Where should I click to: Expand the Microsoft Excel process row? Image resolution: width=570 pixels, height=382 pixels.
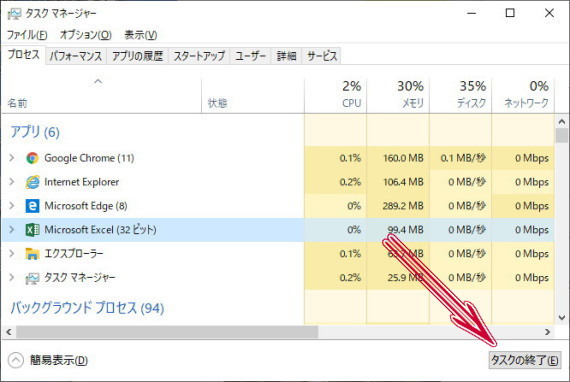tap(12, 229)
